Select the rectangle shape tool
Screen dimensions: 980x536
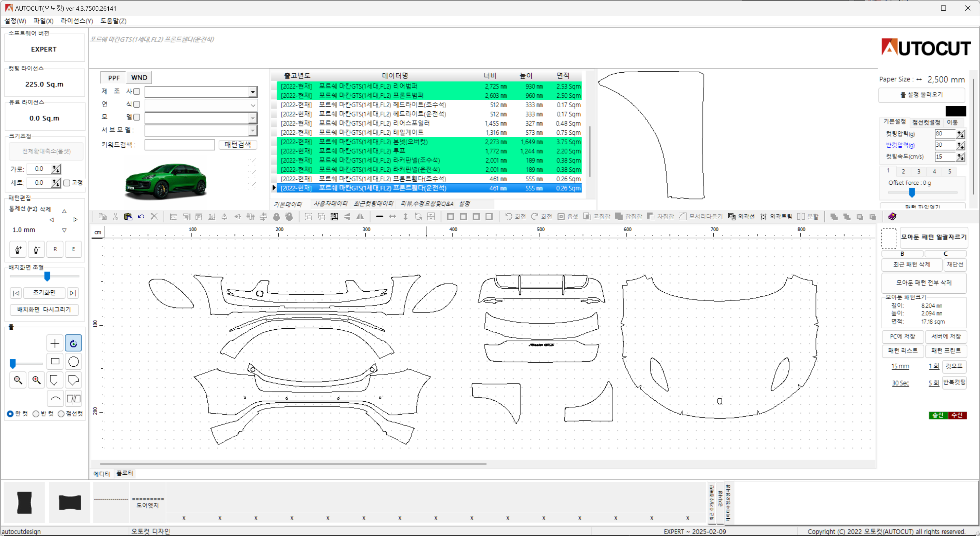coord(55,362)
